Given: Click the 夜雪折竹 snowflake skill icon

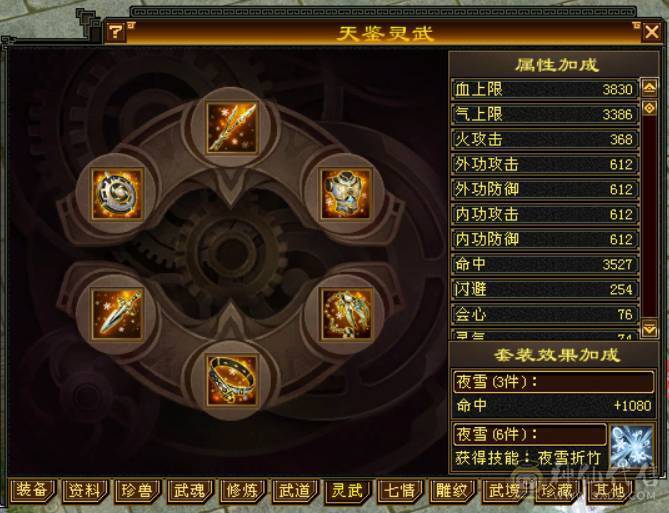Looking at the screenshot, I should click(631, 447).
